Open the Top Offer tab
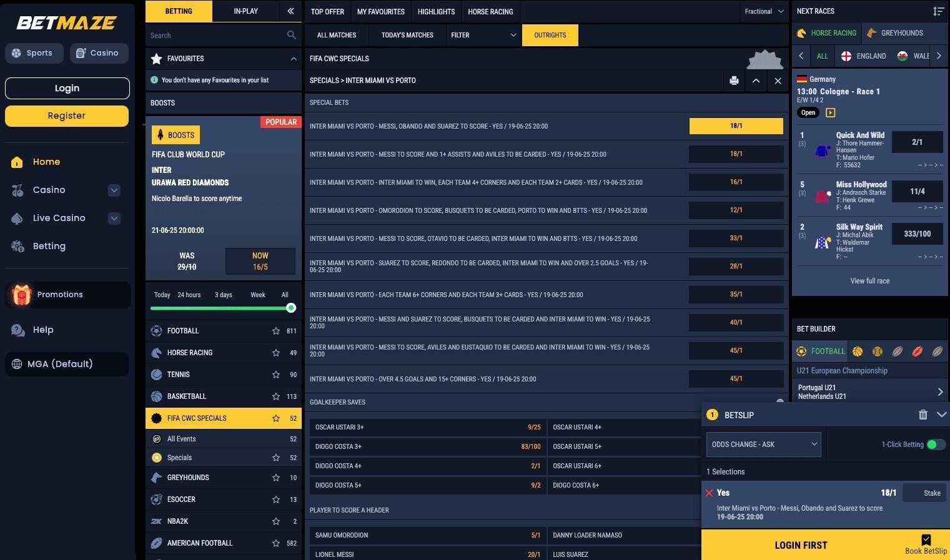This screenshot has height=560, width=950. tap(327, 11)
